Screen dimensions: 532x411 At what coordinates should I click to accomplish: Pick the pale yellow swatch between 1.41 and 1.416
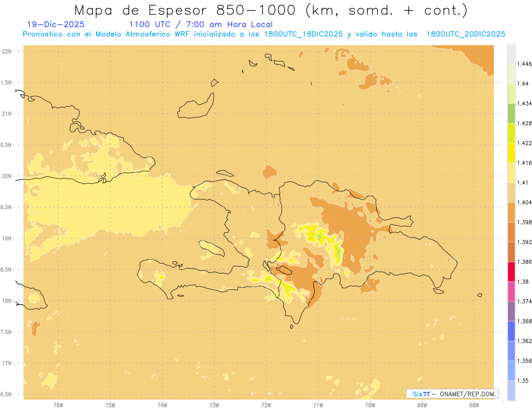coord(511,172)
